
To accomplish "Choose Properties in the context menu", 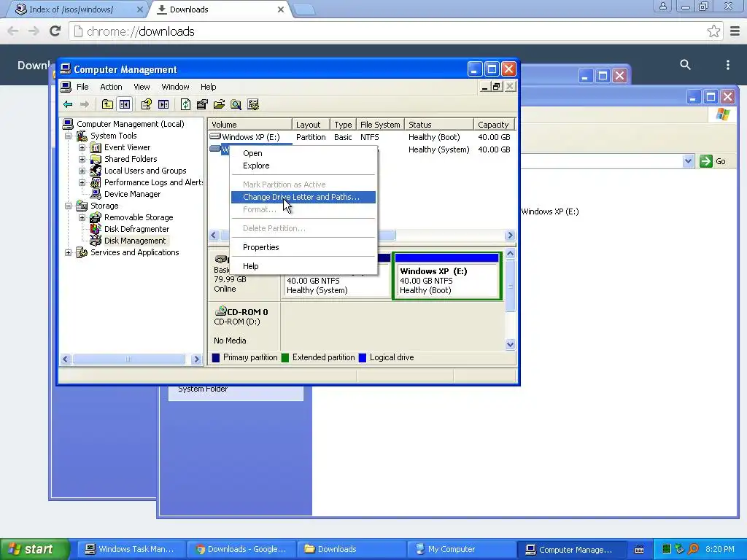I will (x=303, y=247).
